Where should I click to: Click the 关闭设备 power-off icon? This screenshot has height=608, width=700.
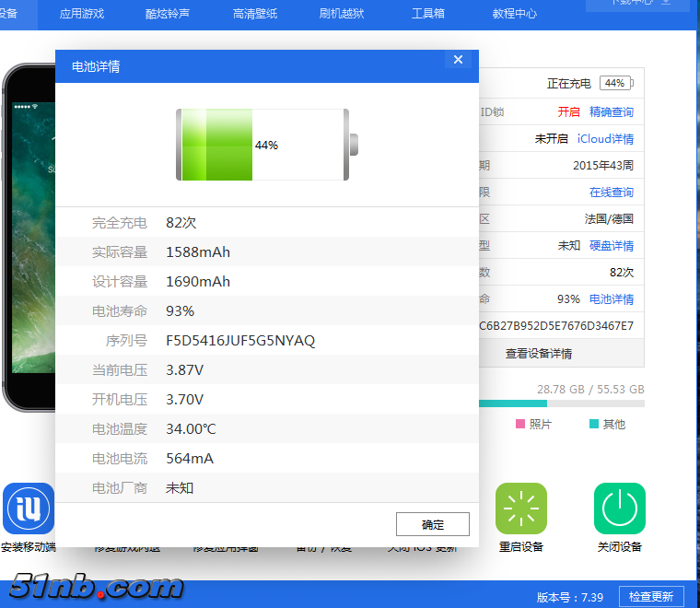pyautogui.click(x=619, y=508)
